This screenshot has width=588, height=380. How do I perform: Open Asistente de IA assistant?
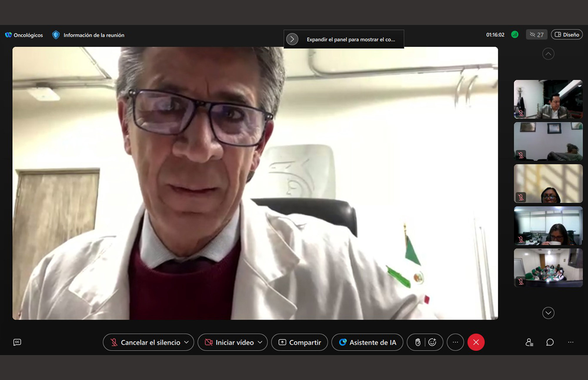pos(367,342)
